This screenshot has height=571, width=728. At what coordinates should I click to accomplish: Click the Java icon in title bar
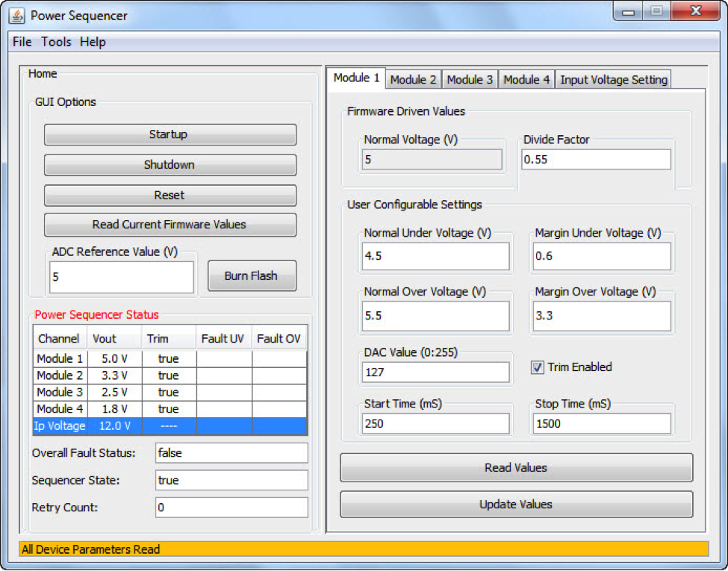(16, 16)
